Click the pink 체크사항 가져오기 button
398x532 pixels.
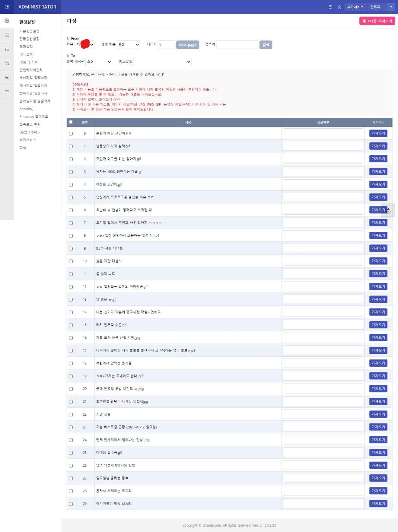point(377,21)
